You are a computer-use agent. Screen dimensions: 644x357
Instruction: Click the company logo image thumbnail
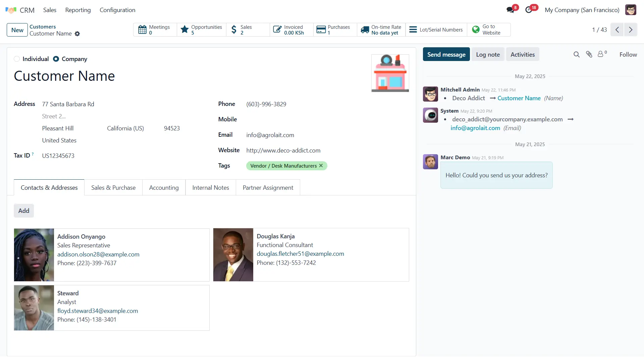[x=390, y=73]
